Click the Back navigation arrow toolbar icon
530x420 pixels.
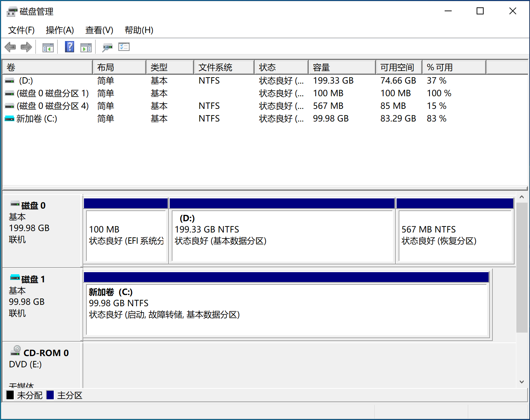tap(10, 47)
